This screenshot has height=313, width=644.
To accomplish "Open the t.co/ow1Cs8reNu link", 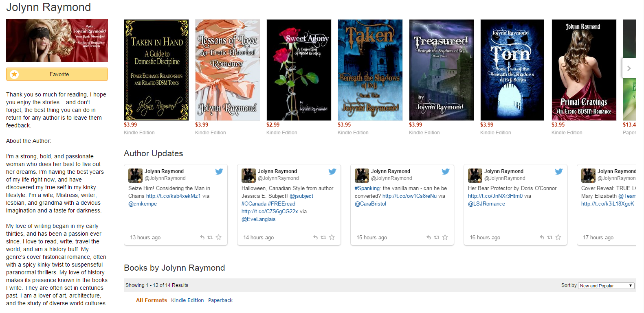I will tap(409, 196).
